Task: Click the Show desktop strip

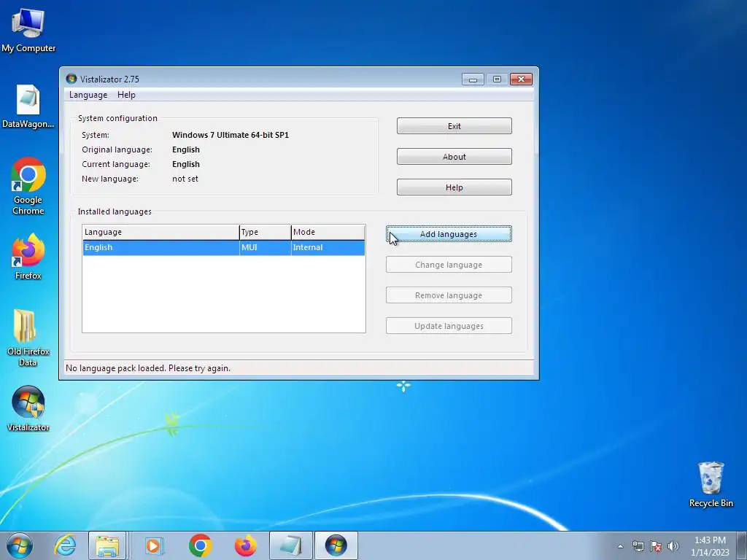Action: coord(742,545)
